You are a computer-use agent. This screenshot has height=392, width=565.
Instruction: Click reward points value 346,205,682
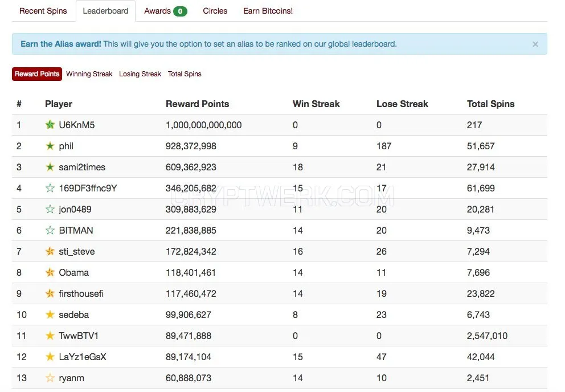tap(191, 188)
